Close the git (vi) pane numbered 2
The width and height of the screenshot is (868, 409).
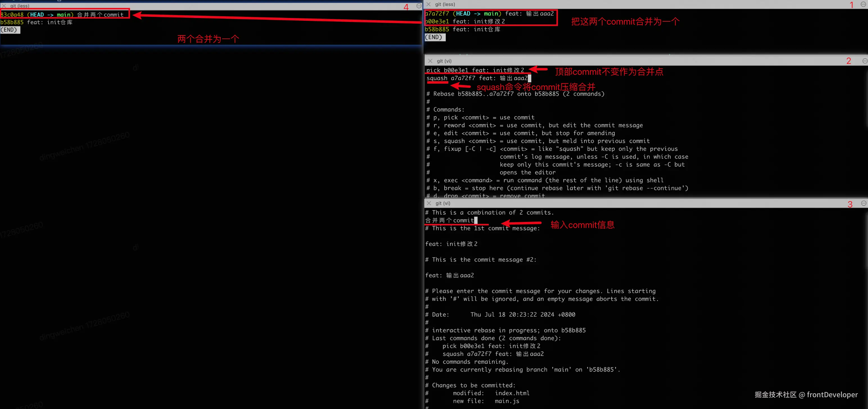(430, 61)
